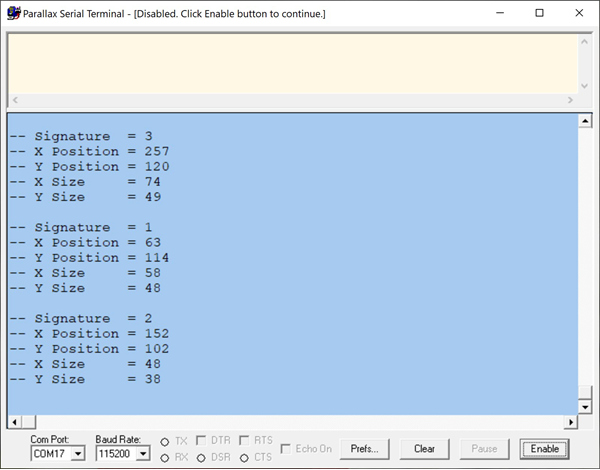
Task: Click the Parallax Serial Terminal title bar icon
Action: 14,13
